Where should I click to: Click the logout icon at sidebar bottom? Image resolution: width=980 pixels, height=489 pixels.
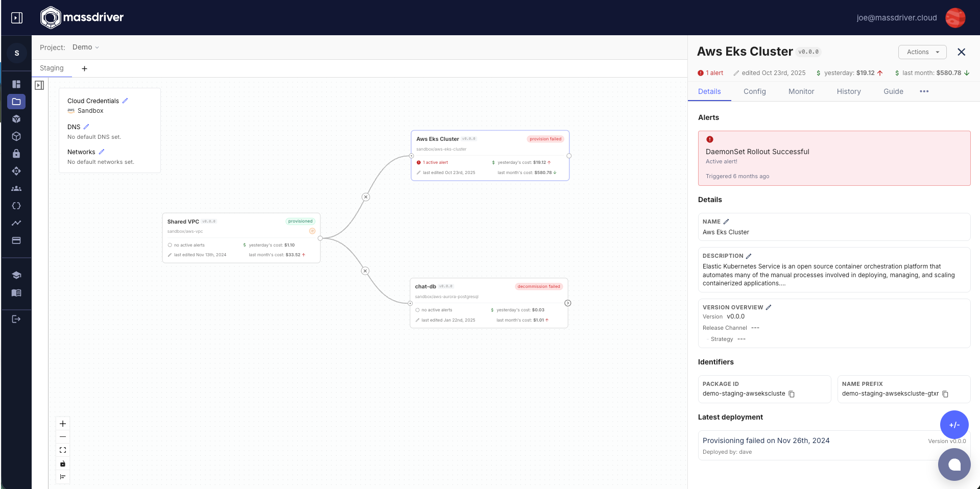point(16,319)
